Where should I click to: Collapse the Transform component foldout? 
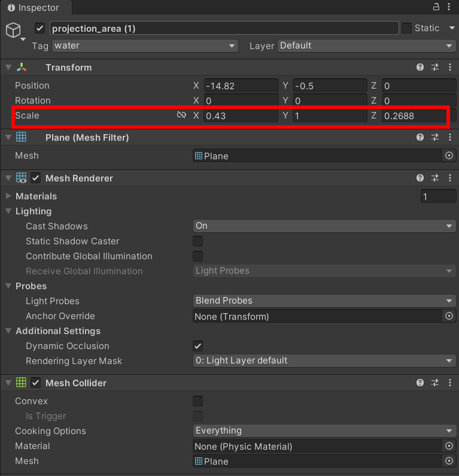pos(8,68)
